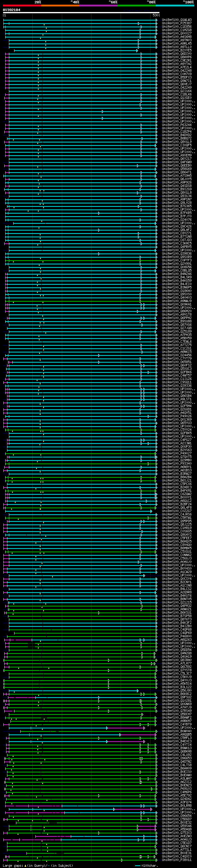
Task: Select the UniRef100_Q7RS49 label
Action: (177, 711)
